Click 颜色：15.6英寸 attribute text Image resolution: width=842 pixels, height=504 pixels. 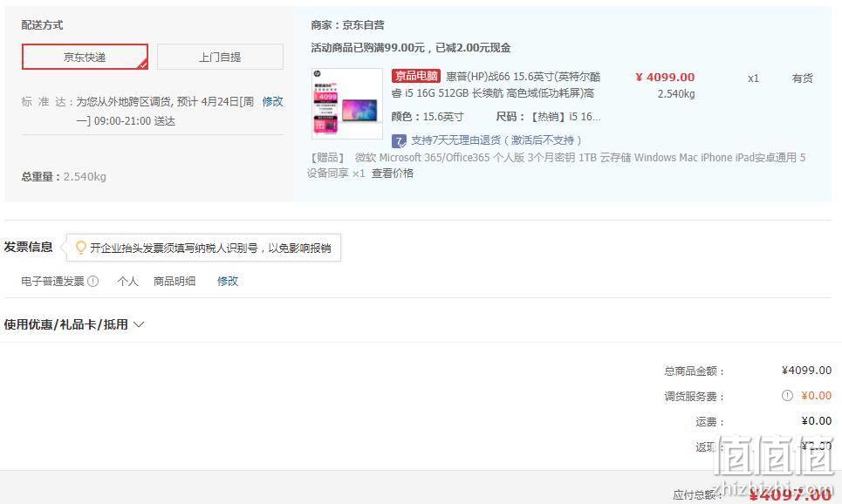(x=428, y=117)
